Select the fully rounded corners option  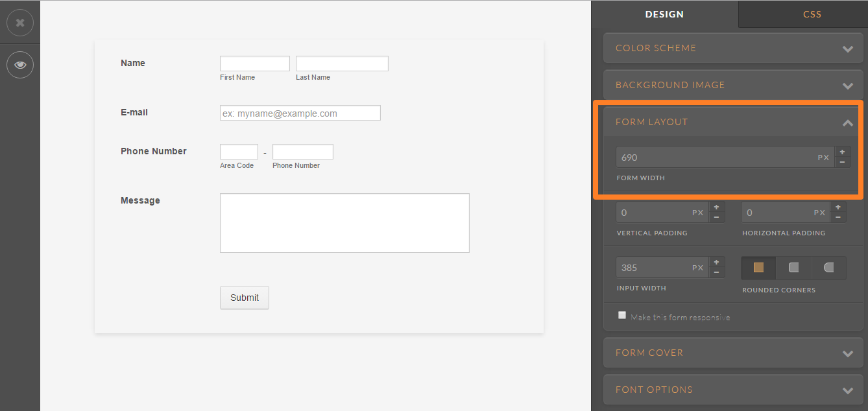[828, 268]
